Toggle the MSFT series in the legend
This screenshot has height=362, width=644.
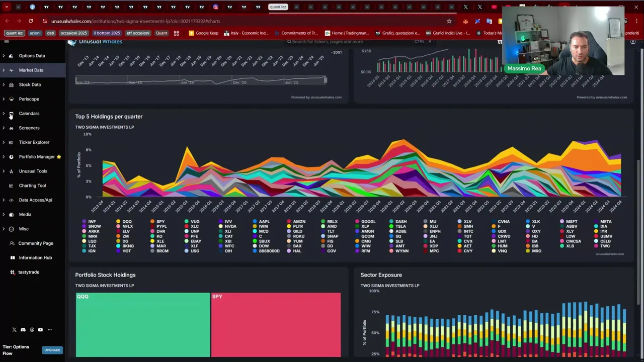click(x=569, y=222)
